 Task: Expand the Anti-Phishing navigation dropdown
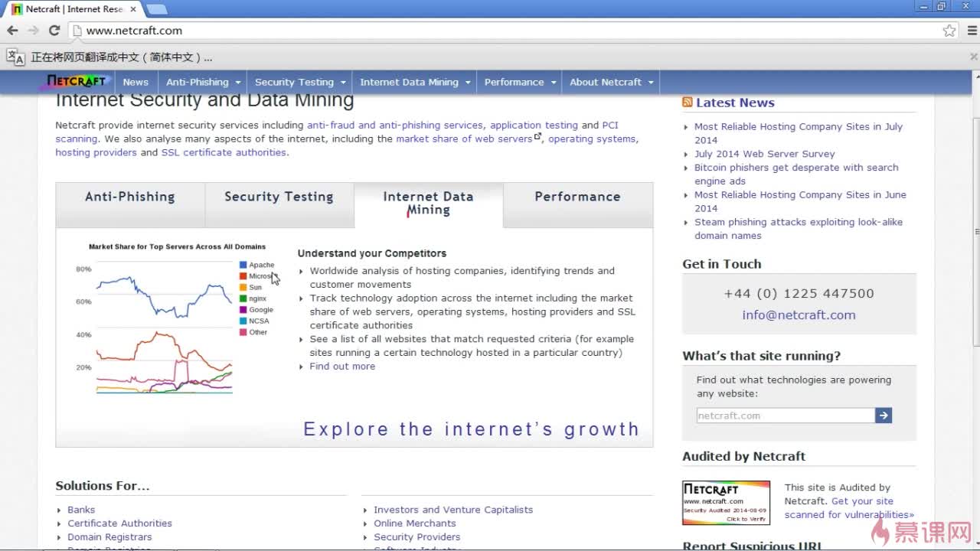click(203, 82)
